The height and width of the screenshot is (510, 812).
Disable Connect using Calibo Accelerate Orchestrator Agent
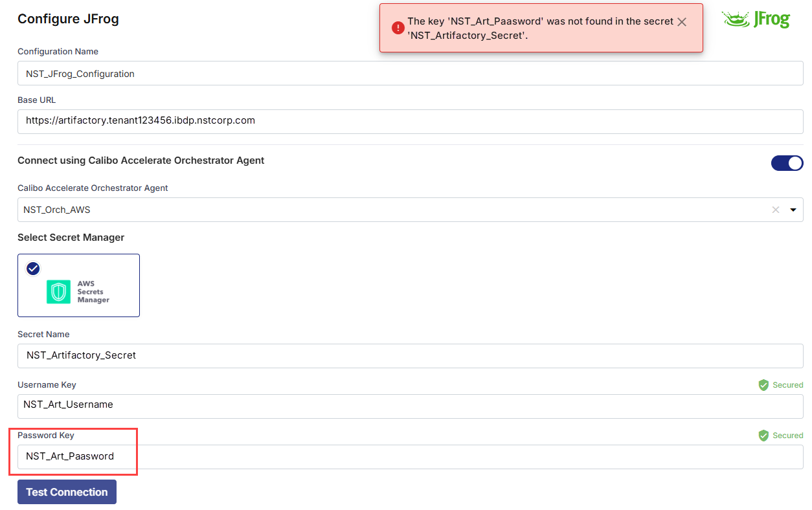787,163
